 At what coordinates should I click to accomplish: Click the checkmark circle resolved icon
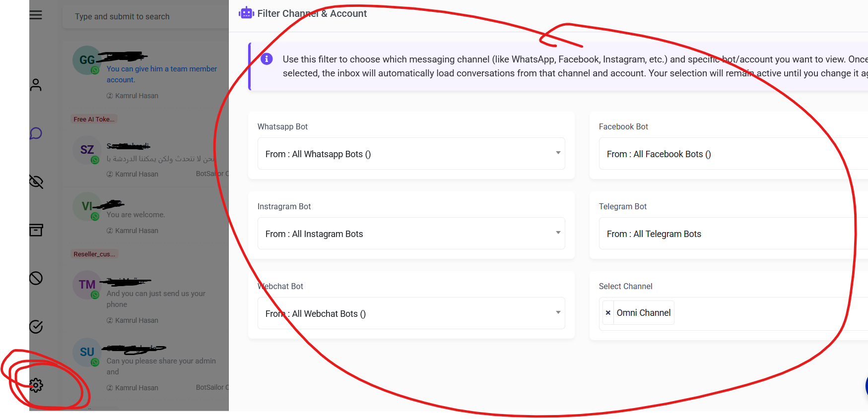36,327
